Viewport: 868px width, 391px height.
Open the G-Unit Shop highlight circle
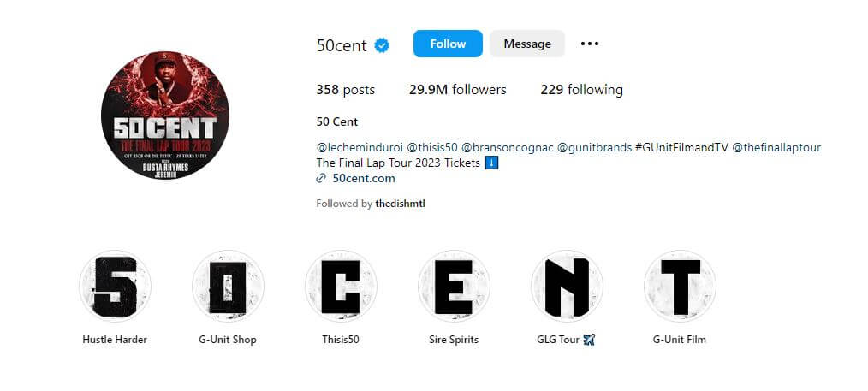pos(228,286)
